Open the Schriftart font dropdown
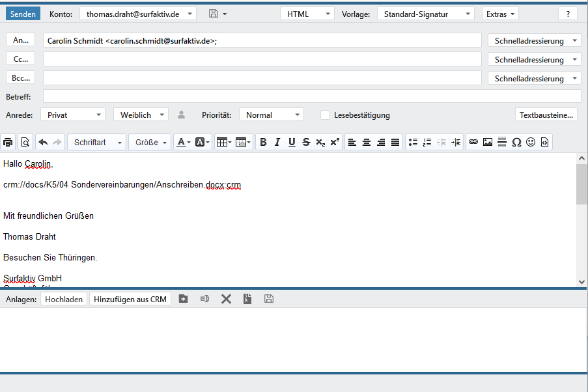This screenshot has width=588, height=392. click(98, 142)
